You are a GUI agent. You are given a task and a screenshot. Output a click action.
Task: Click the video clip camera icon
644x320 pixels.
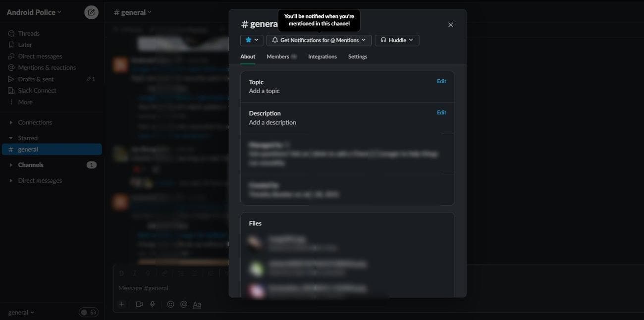click(139, 304)
